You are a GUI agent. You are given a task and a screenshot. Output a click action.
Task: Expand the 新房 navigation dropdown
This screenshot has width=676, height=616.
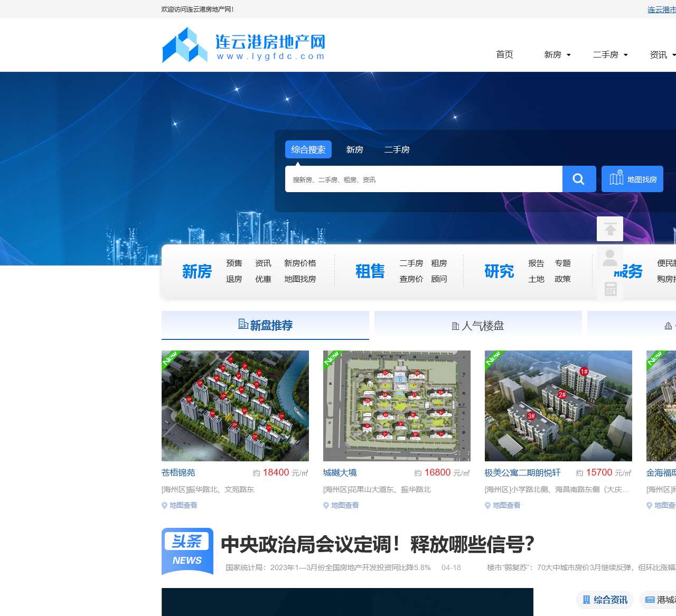[x=557, y=55]
